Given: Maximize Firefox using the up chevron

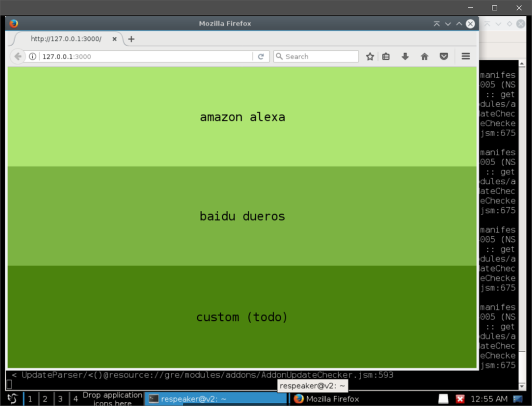Looking at the screenshot, I should [459, 24].
